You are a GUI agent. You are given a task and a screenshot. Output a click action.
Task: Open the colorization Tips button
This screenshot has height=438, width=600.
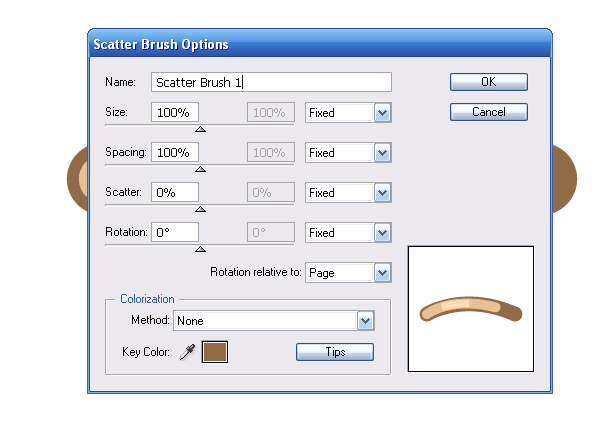pyautogui.click(x=335, y=352)
